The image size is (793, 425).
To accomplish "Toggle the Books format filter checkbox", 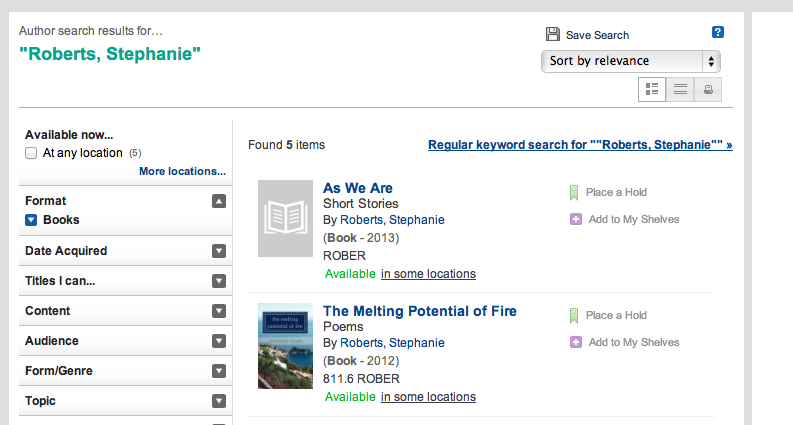I will click(x=31, y=220).
